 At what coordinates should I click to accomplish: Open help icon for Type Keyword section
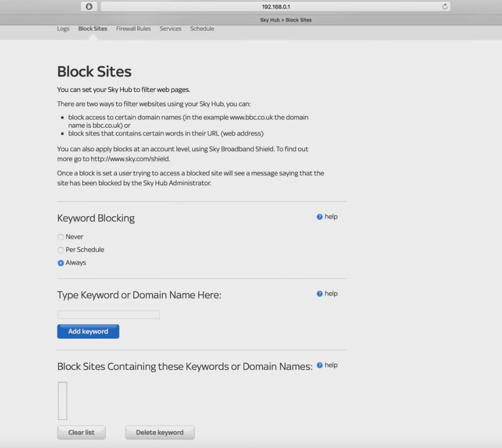click(320, 294)
